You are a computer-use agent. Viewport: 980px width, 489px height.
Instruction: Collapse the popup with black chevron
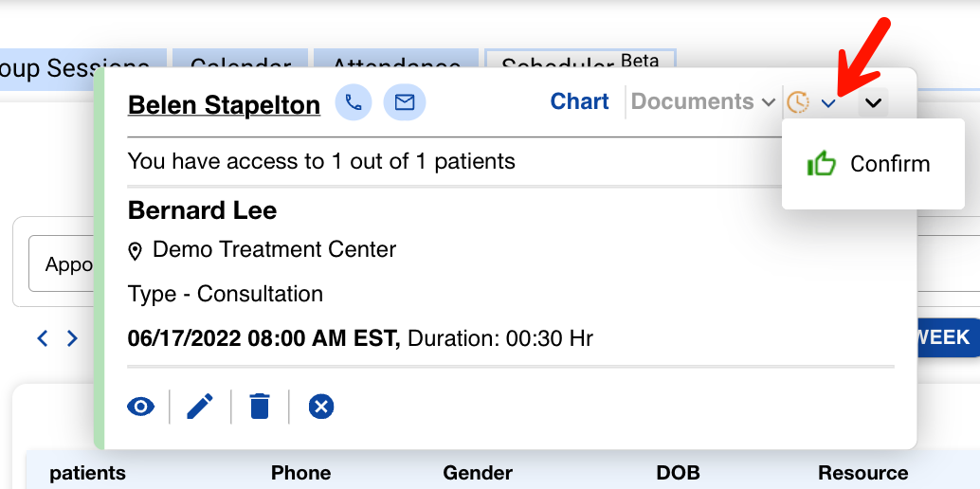click(874, 102)
